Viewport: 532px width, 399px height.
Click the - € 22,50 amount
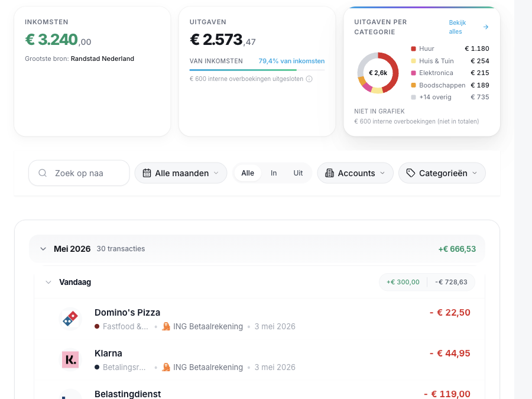click(x=450, y=313)
